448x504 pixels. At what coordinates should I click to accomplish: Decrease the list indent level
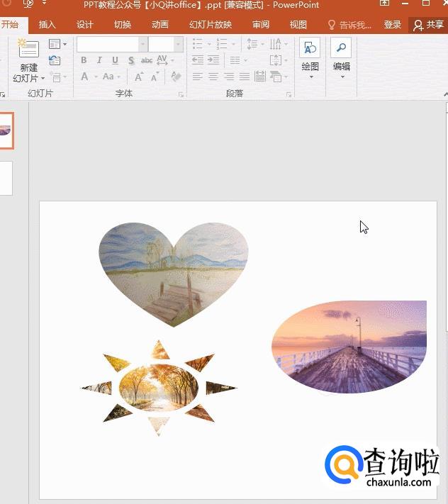pyautogui.click(x=197, y=60)
